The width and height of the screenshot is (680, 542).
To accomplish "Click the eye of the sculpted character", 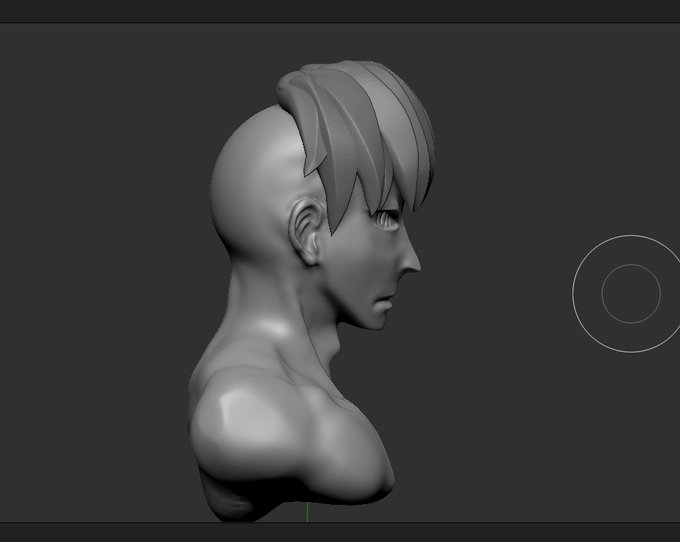I will 387,219.
